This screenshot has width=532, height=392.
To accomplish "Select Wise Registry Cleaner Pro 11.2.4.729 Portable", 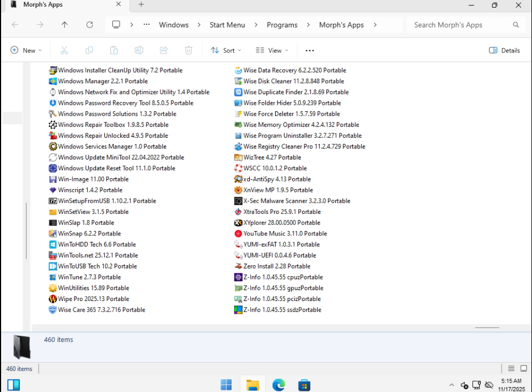I will (300, 146).
